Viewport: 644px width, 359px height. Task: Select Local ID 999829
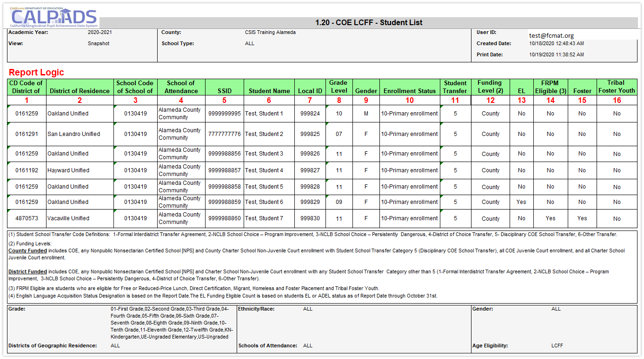tap(310, 202)
